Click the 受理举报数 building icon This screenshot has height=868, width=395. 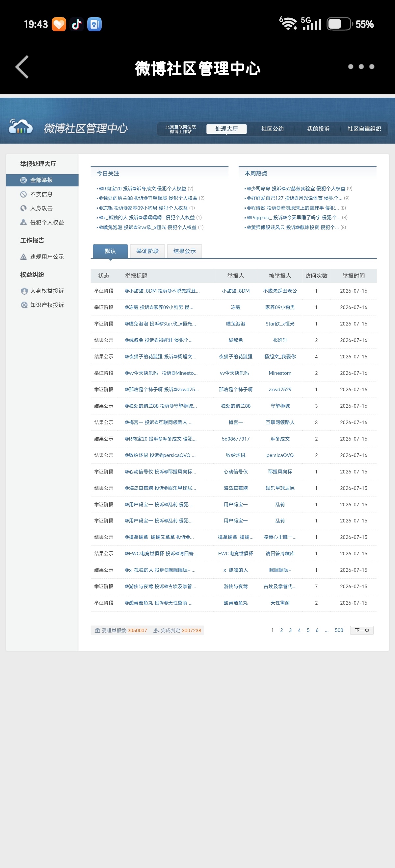coord(97,630)
